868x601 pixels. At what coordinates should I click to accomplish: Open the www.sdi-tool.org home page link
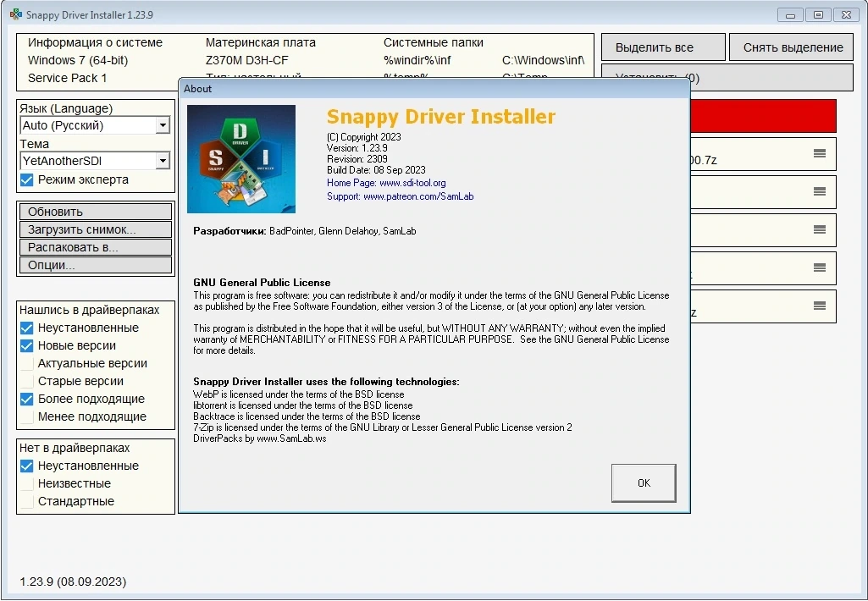point(412,183)
